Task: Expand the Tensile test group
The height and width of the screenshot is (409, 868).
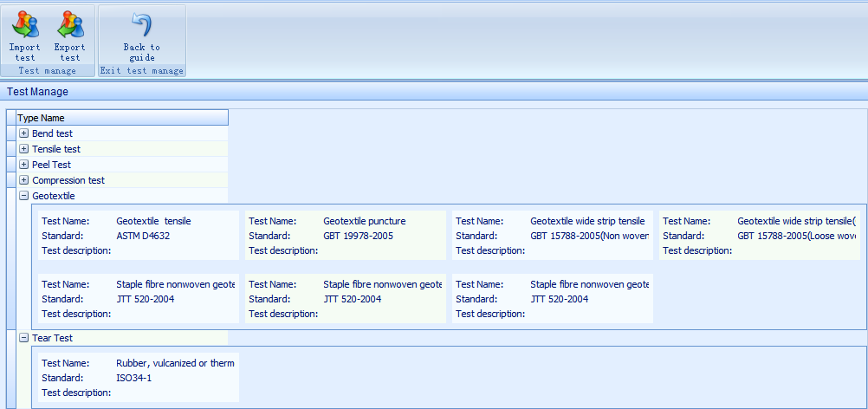Action: (x=24, y=149)
